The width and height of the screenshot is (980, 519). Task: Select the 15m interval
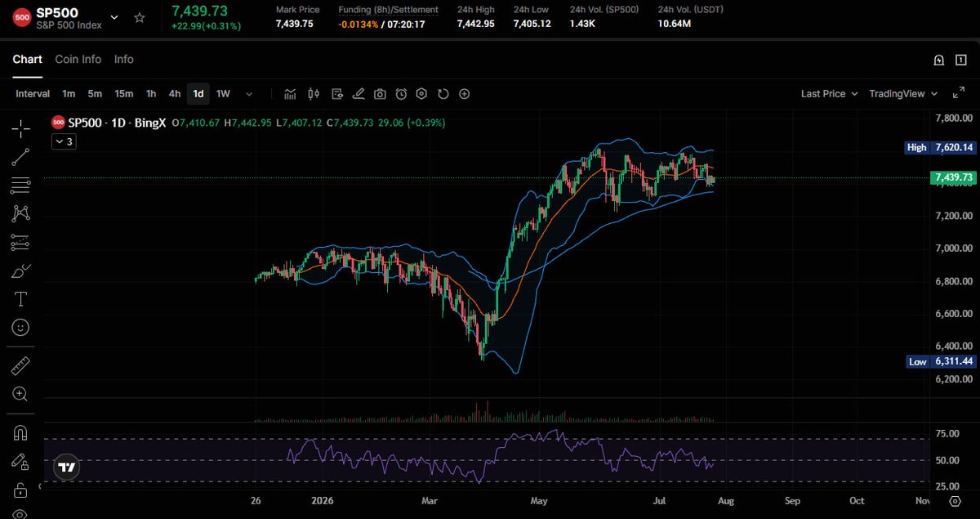click(124, 94)
